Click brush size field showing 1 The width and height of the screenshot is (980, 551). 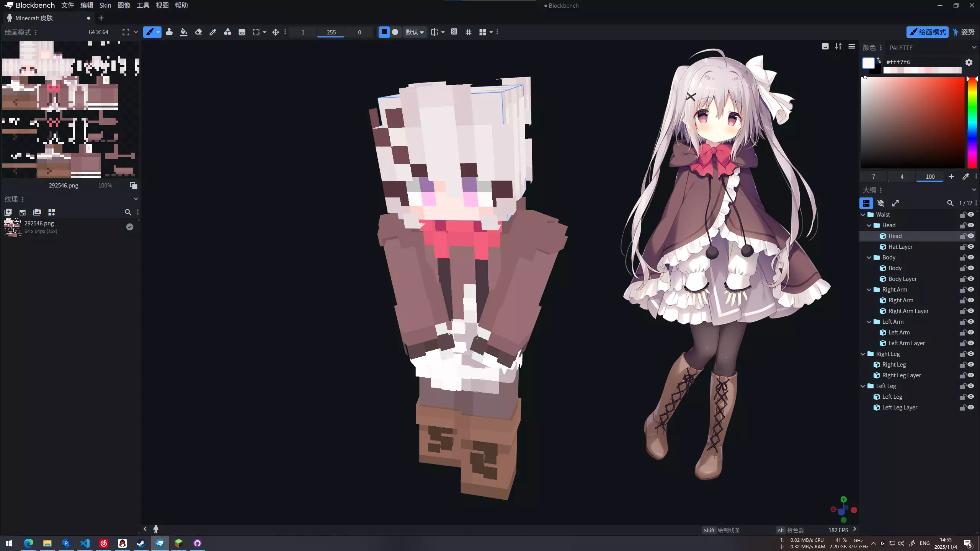303,32
